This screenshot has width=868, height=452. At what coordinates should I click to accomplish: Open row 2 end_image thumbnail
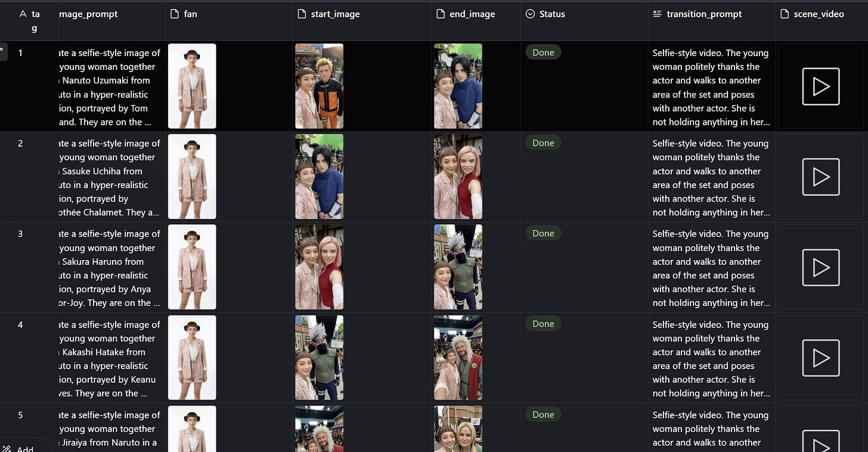458,177
